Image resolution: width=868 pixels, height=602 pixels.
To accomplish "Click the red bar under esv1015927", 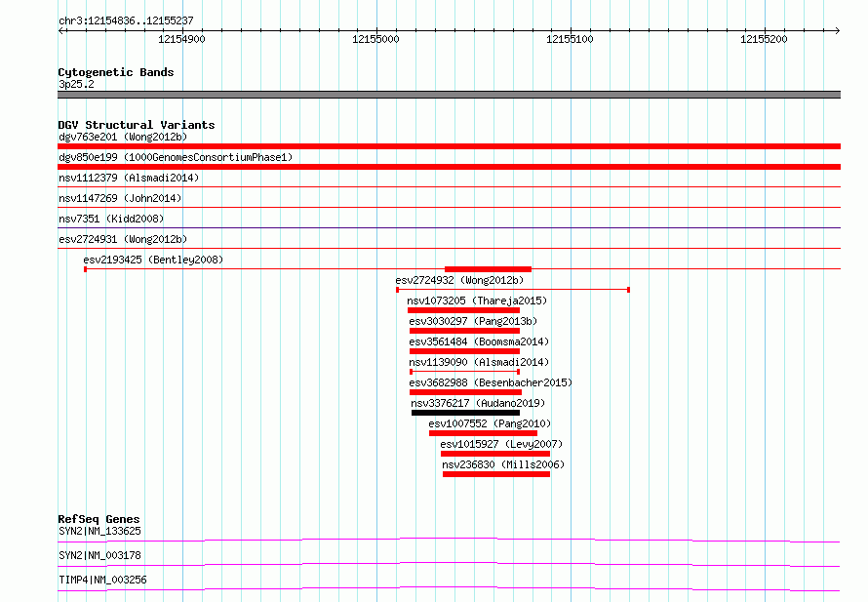I will pos(495,454).
